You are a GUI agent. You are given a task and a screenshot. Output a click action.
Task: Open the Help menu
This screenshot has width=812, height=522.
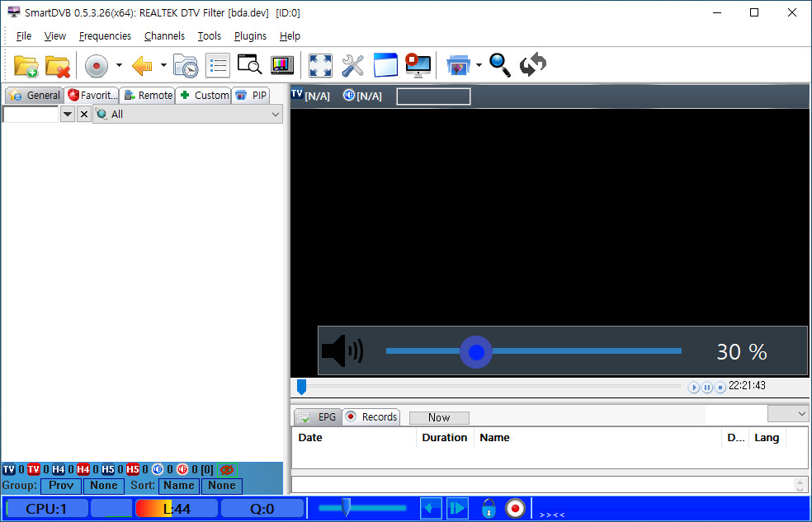[x=290, y=35]
